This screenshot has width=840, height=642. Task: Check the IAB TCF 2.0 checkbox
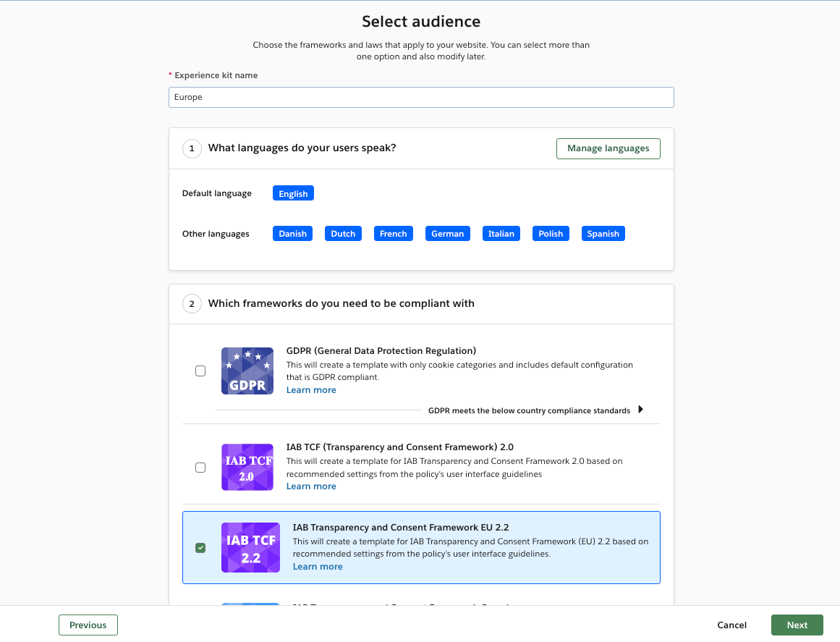click(200, 468)
